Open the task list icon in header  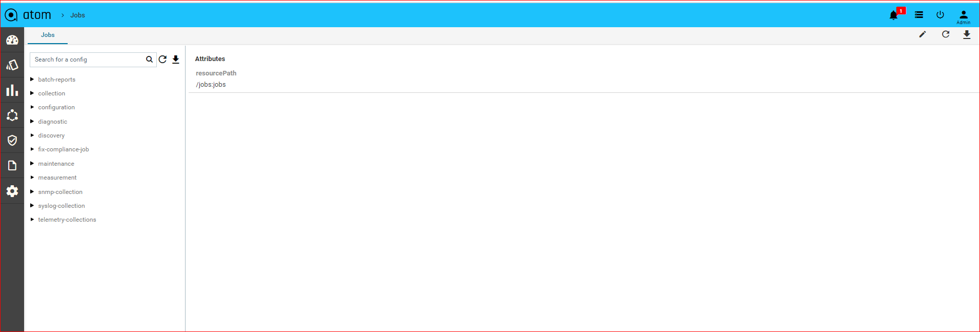point(919,15)
